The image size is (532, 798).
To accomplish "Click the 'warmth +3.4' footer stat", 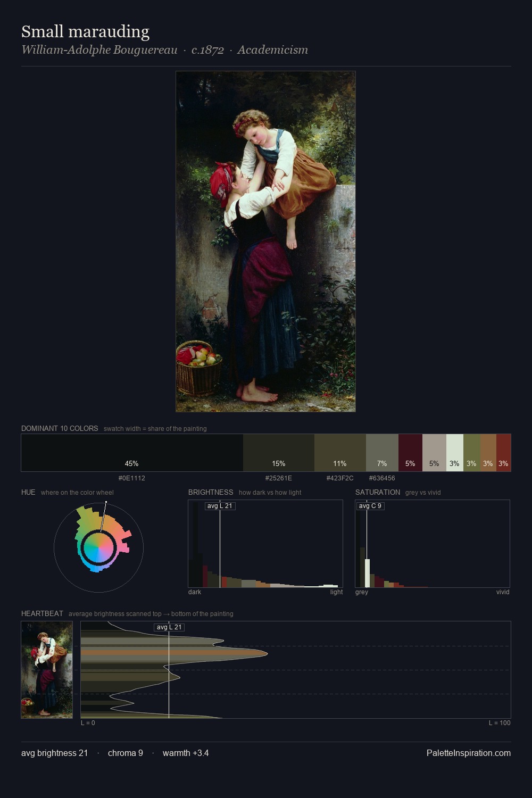I will click(x=186, y=753).
